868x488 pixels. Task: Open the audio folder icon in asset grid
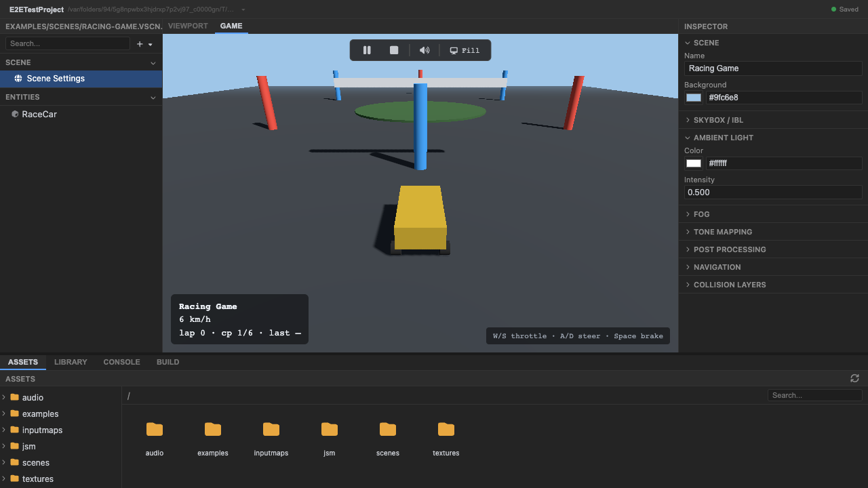coord(155,429)
